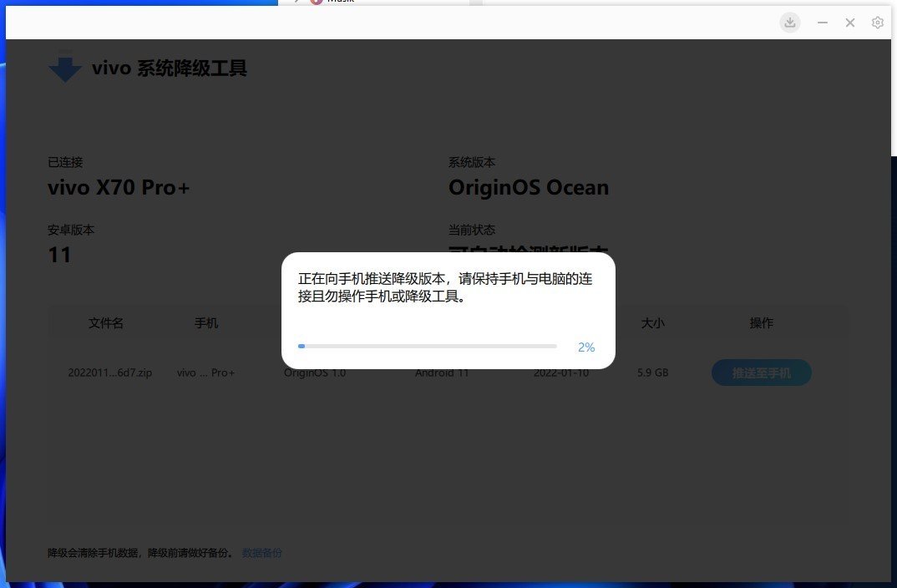Click the 2% progress value
Viewport: 897px width, 588px height.
tap(586, 347)
